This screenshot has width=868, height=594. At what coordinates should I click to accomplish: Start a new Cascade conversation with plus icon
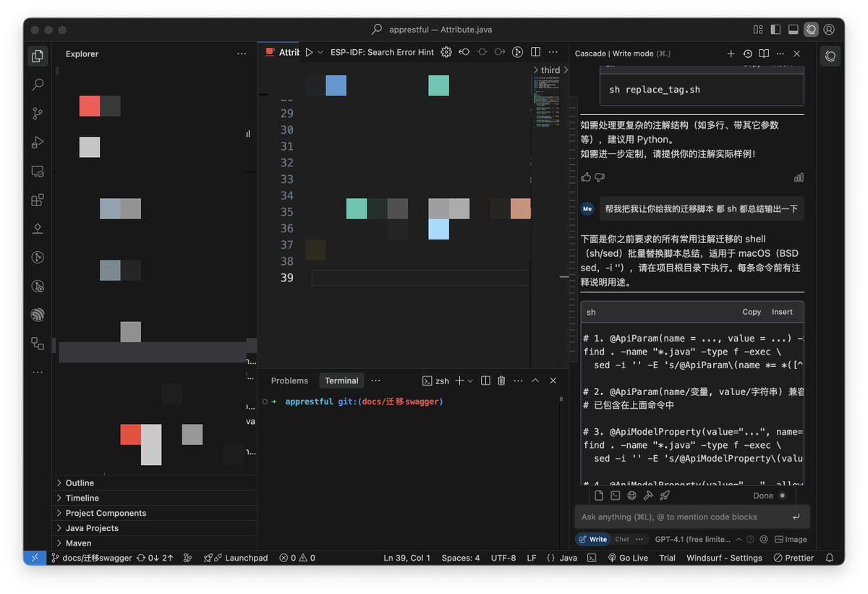coord(731,54)
